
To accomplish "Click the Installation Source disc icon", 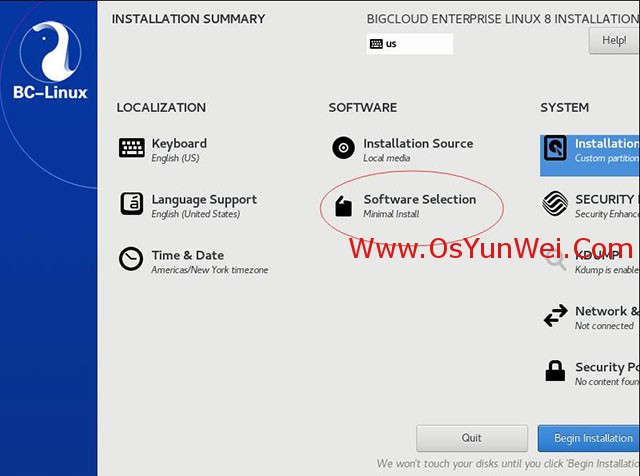I will pos(343,147).
